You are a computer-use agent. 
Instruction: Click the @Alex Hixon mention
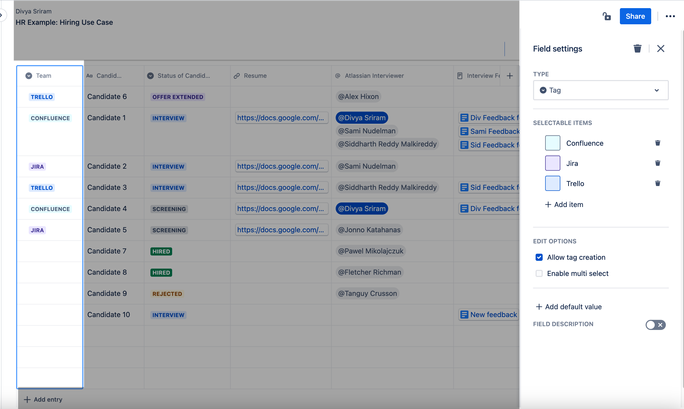click(x=358, y=97)
